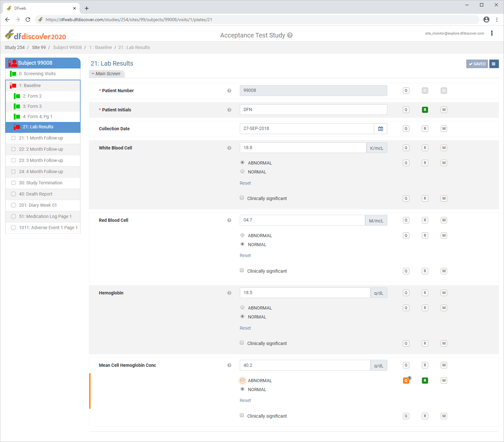
Task: Click the Q query icon for Patient Number
Action: tap(406, 91)
